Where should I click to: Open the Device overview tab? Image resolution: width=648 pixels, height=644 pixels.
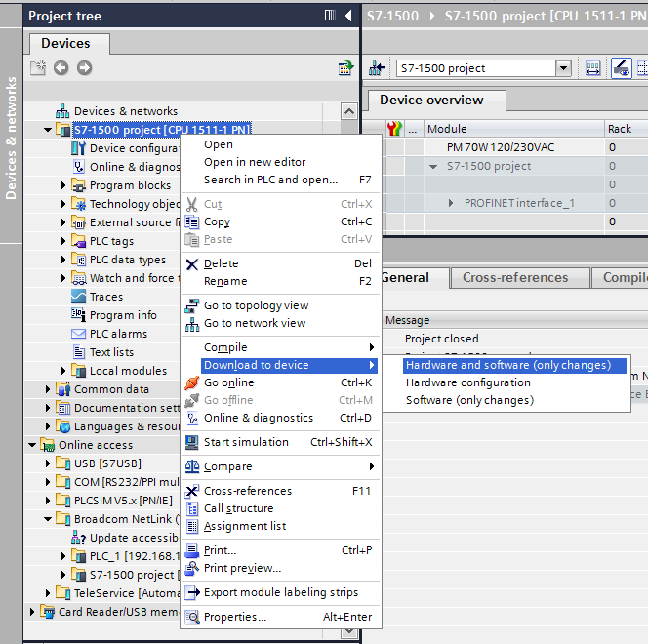pyautogui.click(x=431, y=101)
